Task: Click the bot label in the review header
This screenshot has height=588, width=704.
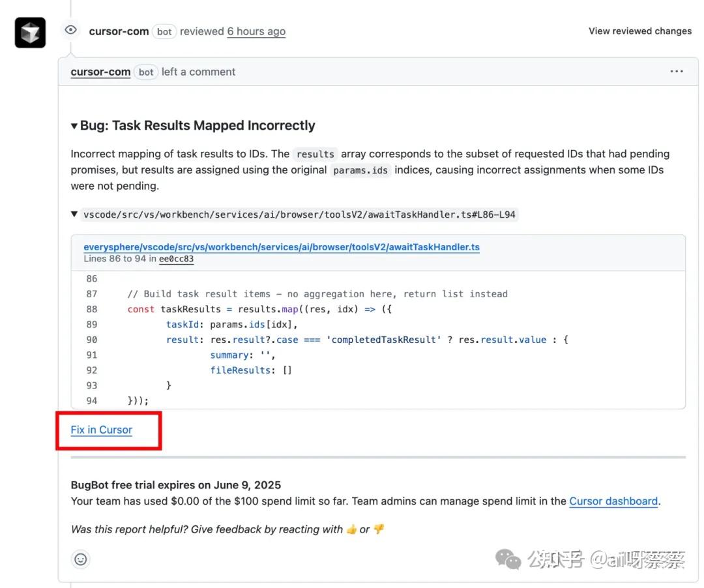Action: point(164,31)
